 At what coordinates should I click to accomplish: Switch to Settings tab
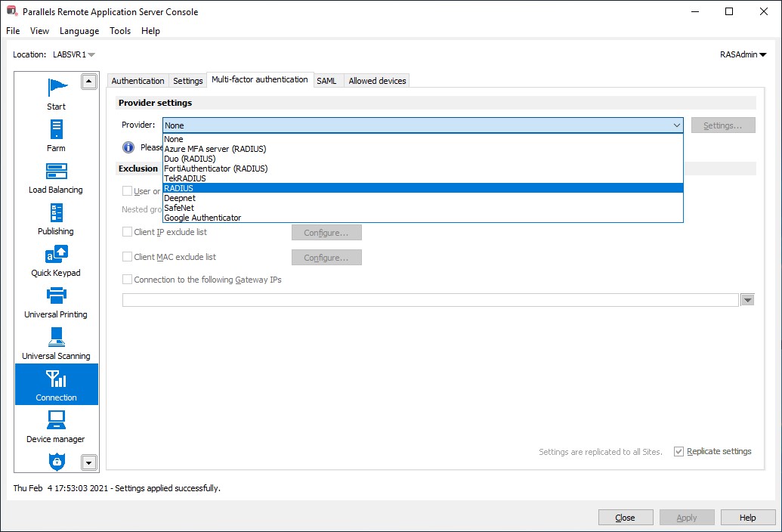click(187, 81)
